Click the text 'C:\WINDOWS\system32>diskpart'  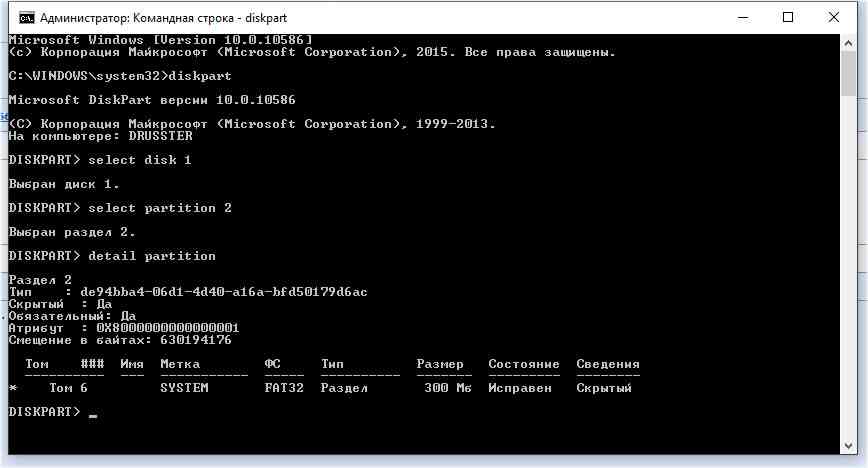(x=120, y=76)
